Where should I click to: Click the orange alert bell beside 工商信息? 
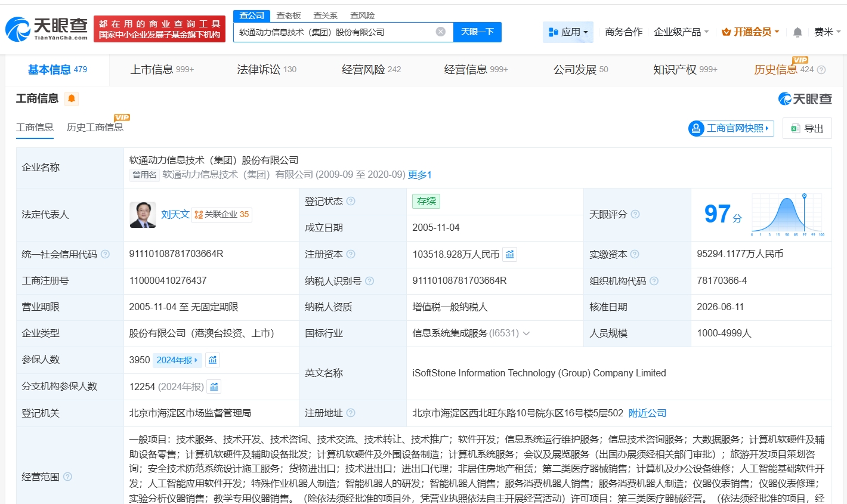(x=72, y=98)
